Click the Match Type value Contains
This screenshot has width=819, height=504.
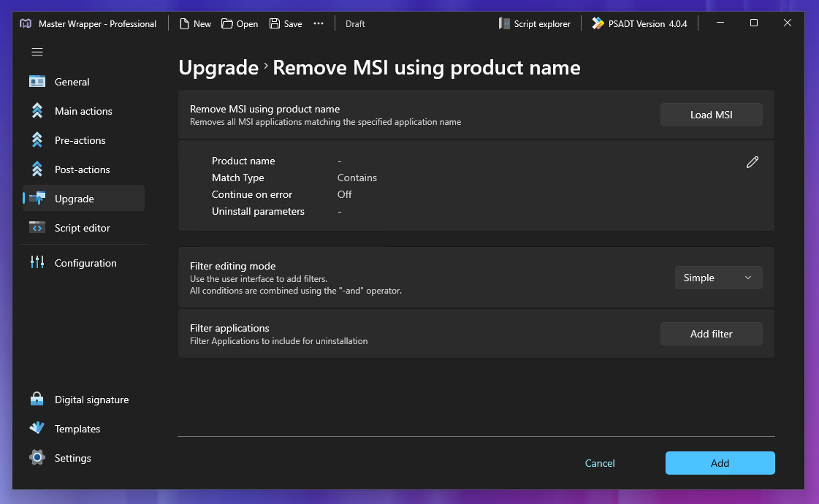[357, 177]
